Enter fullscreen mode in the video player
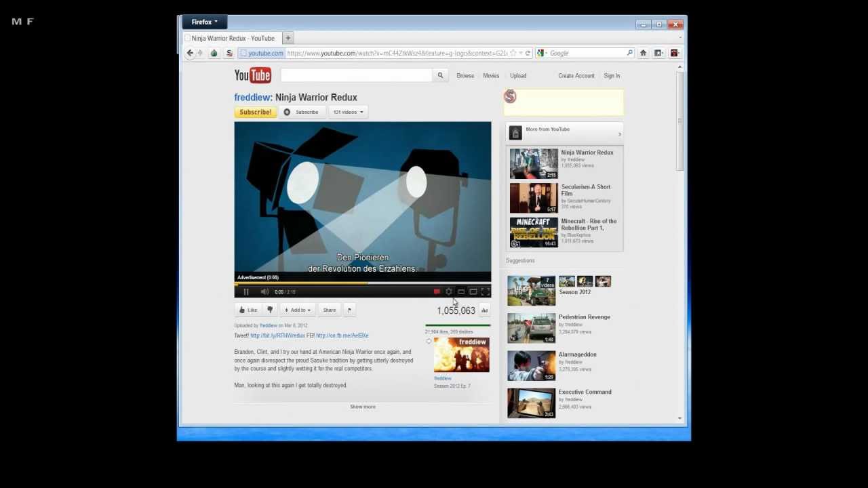868x488 pixels. pos(486,292)
